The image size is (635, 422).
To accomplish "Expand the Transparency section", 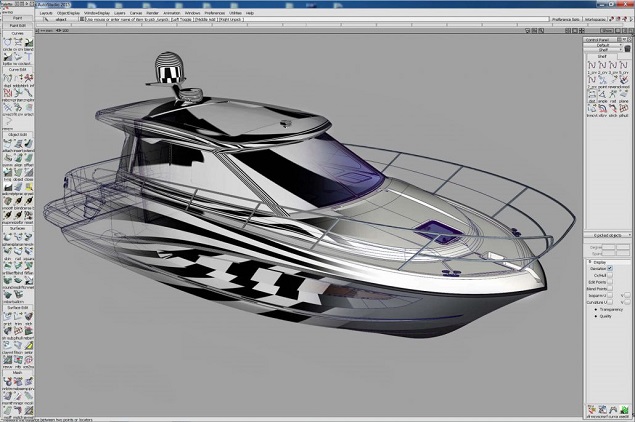I will click(x=597, y=311).
